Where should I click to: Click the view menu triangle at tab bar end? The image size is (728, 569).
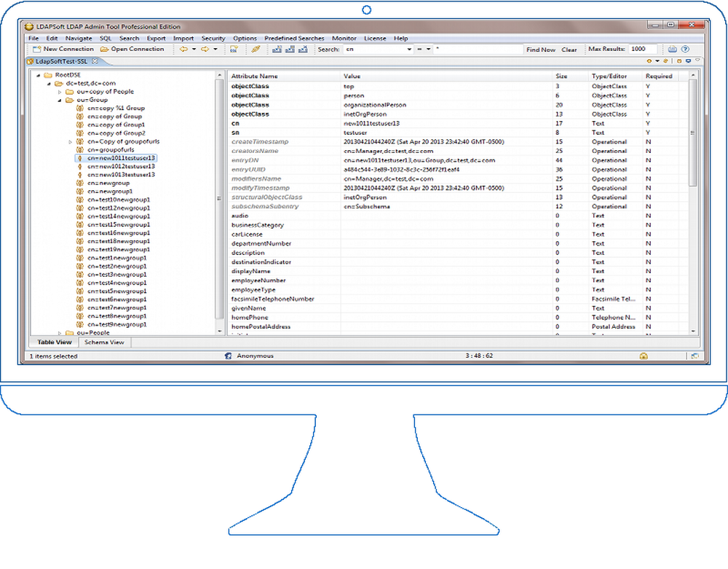pos(697,60)
